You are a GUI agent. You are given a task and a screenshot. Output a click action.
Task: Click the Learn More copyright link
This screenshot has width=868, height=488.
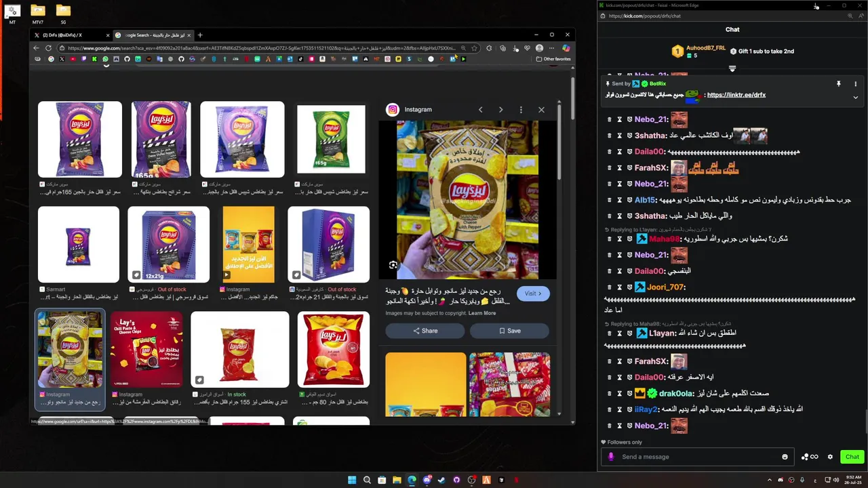tap(482, 313)
